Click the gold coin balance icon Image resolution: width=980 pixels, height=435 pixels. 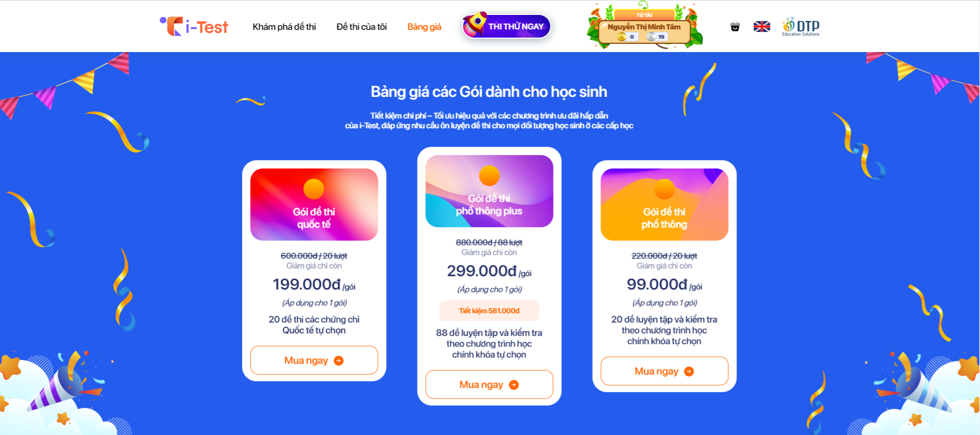622,37
